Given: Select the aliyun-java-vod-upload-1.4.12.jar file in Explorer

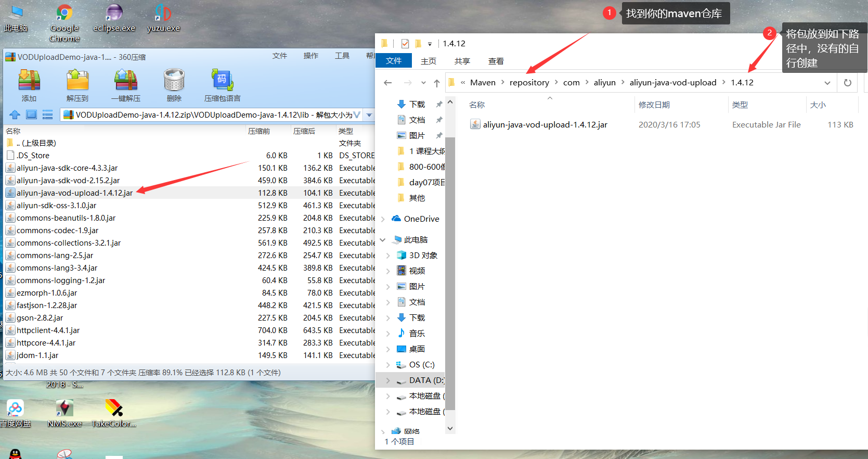Looking at the screenshot, I should coord(545,124).
